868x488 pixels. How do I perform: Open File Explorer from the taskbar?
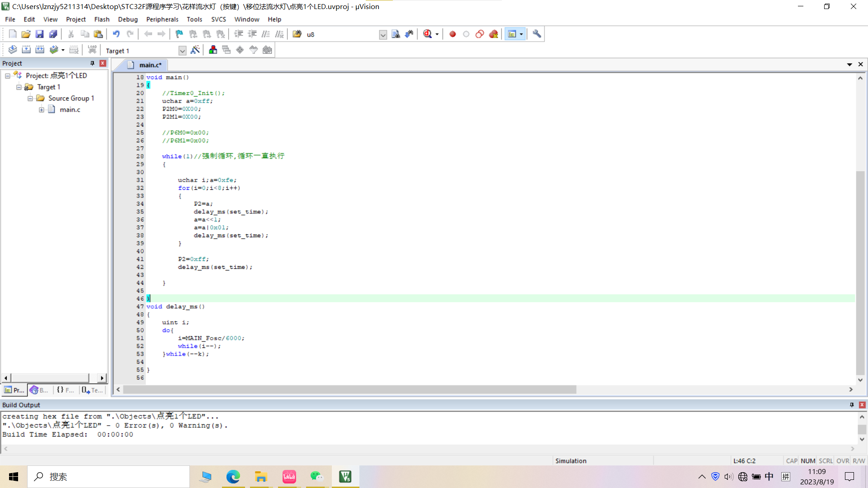(261, 477)
